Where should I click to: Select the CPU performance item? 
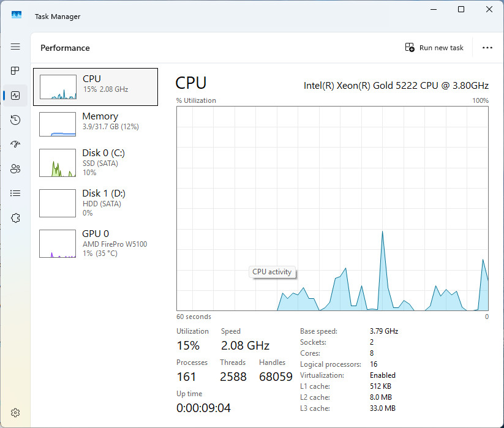96,87
